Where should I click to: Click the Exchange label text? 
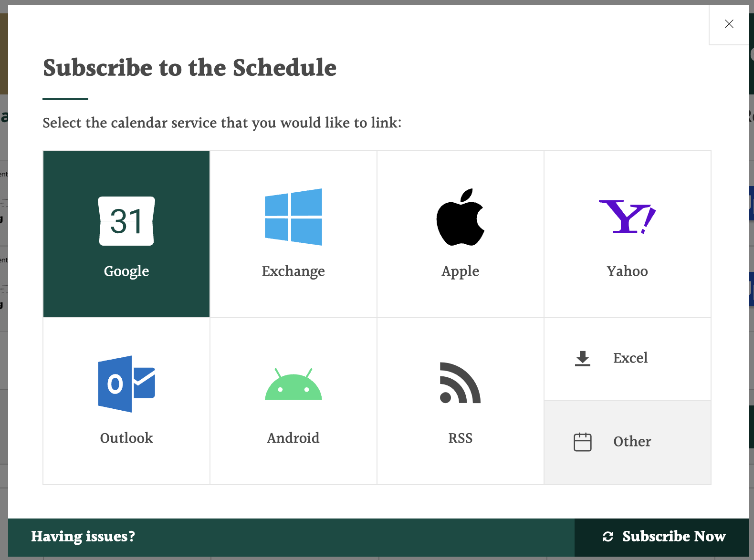tap(293, 271)
